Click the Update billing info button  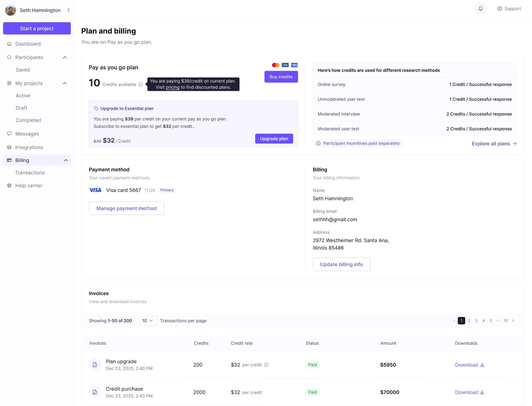[x=341, y=264]
